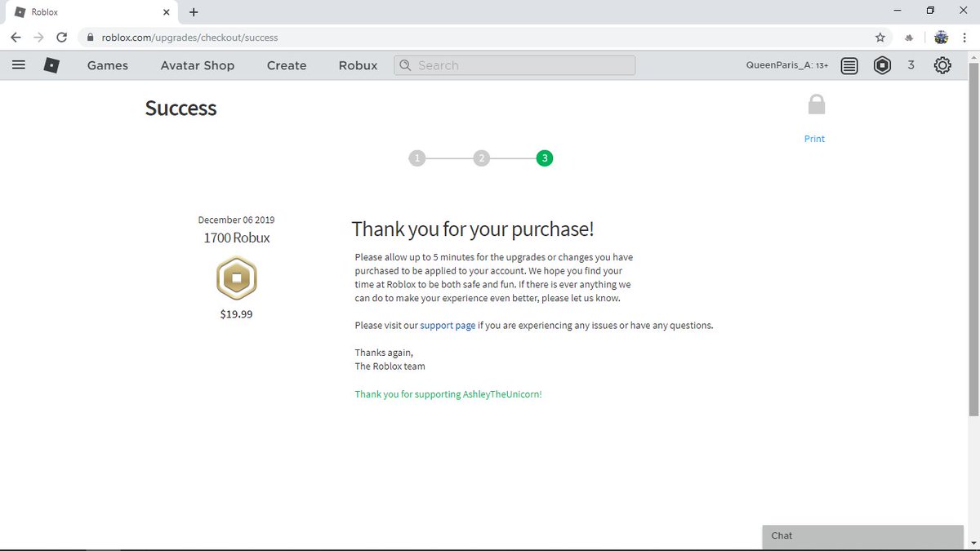Go back to the previous page
The image size is (980, 551).
point(16,38)
